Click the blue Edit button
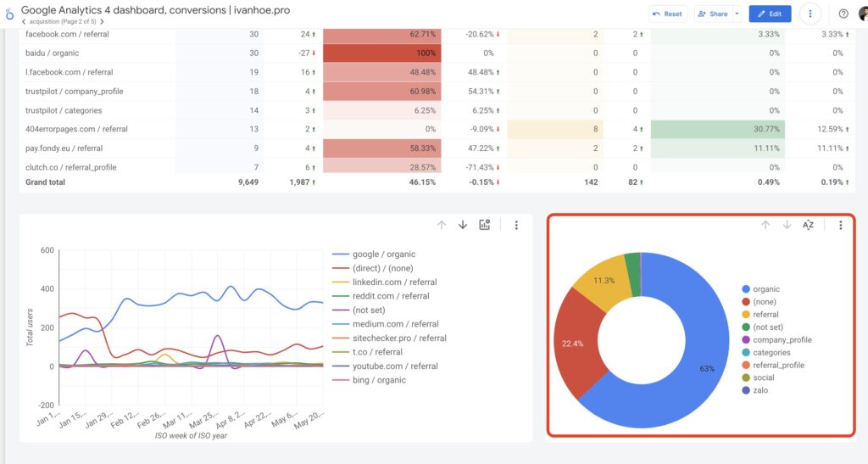This screenshot has width=868, height=464. [x=770, y=14]
